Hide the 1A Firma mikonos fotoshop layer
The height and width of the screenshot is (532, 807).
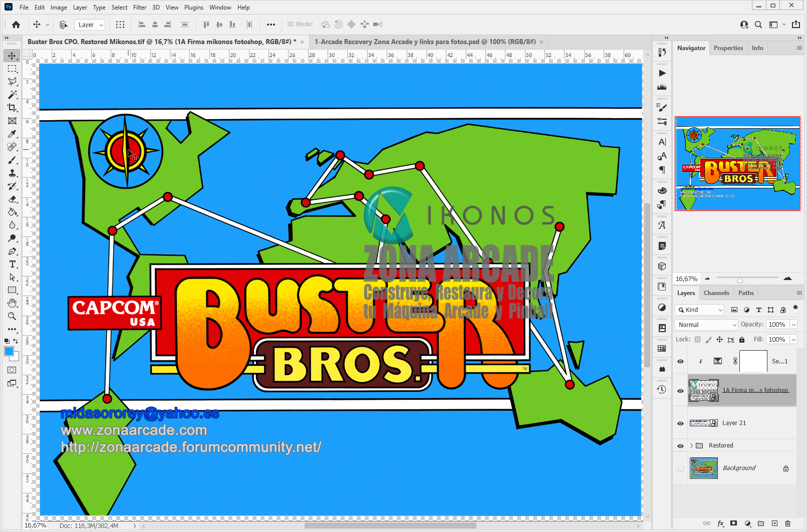click(x=680, y=390)
